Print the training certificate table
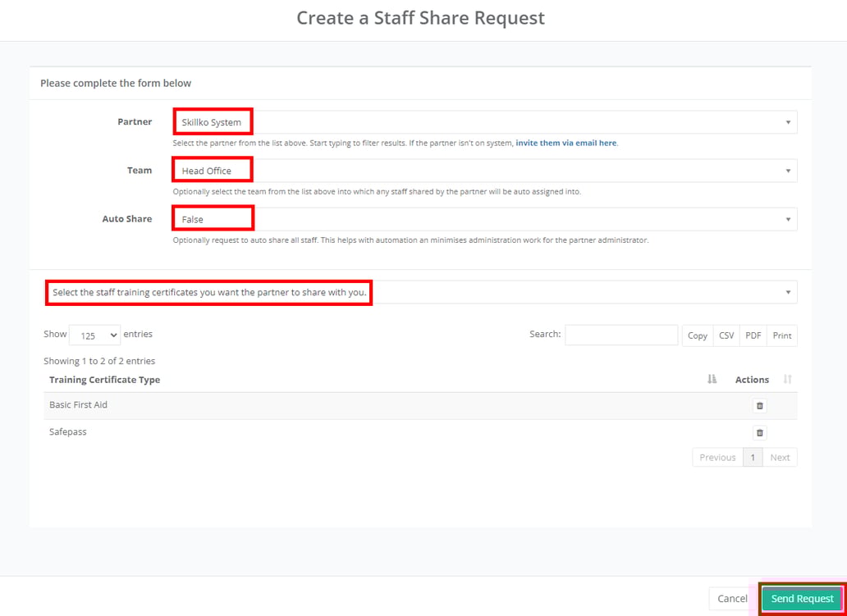The height and width of the screenshot is (616, 847). pyautogui.click(x=781, y=335)
